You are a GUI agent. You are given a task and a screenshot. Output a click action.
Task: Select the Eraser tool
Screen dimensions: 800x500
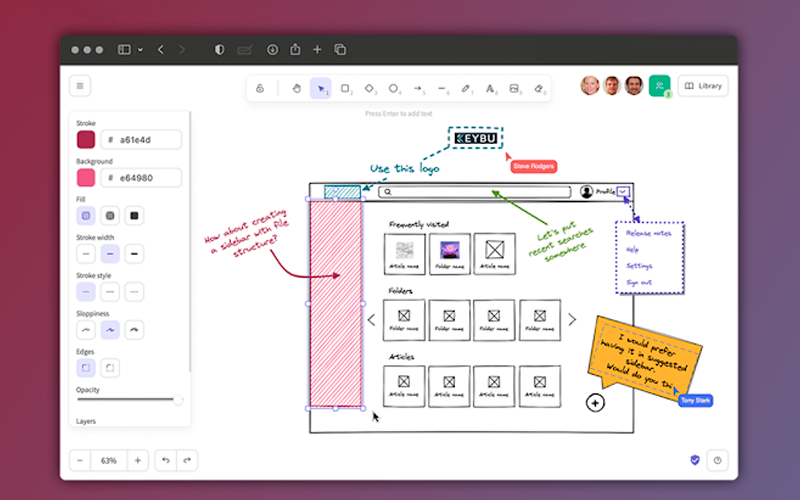[x=540, y=88]
